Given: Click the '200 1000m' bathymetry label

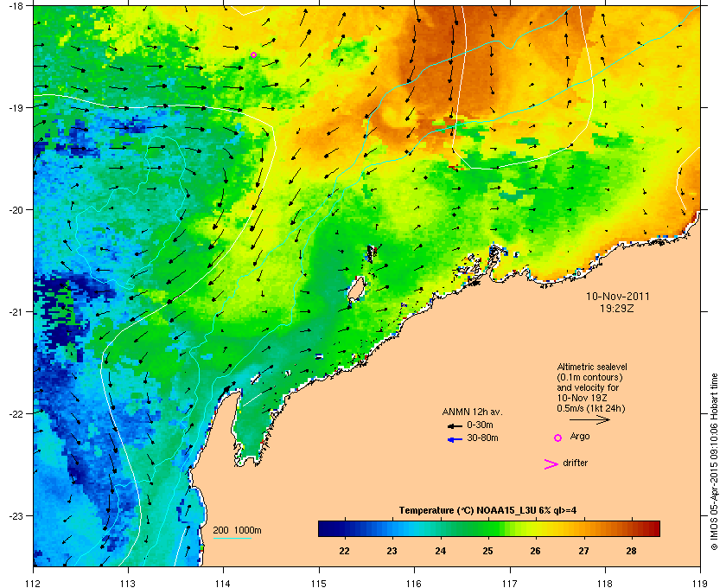Looking at the screenshot, I should pyautogui.click(x=237, y=531).
